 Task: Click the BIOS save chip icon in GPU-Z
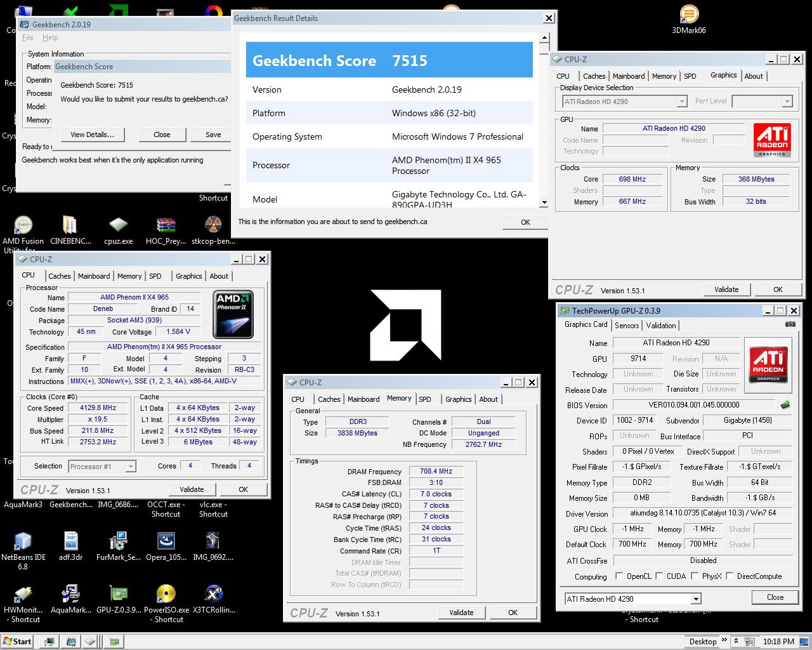click(x=785, y=405)
